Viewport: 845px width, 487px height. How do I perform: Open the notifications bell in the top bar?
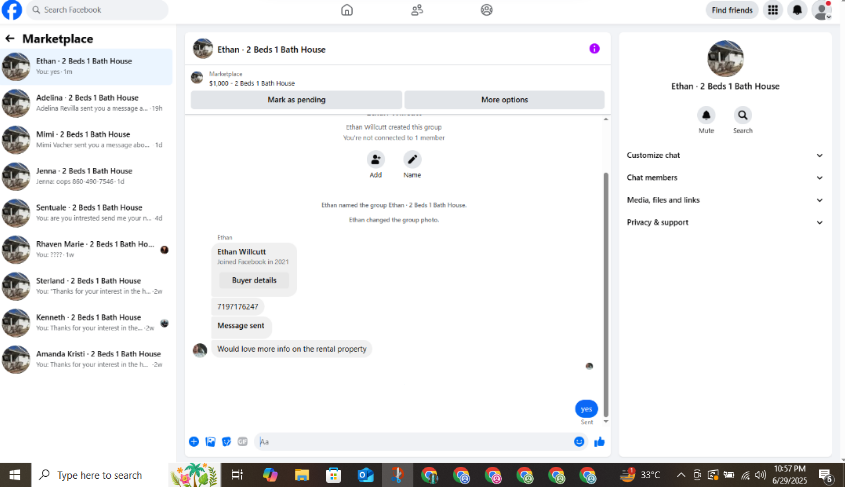pyautogui.click(x=797, y=10)
